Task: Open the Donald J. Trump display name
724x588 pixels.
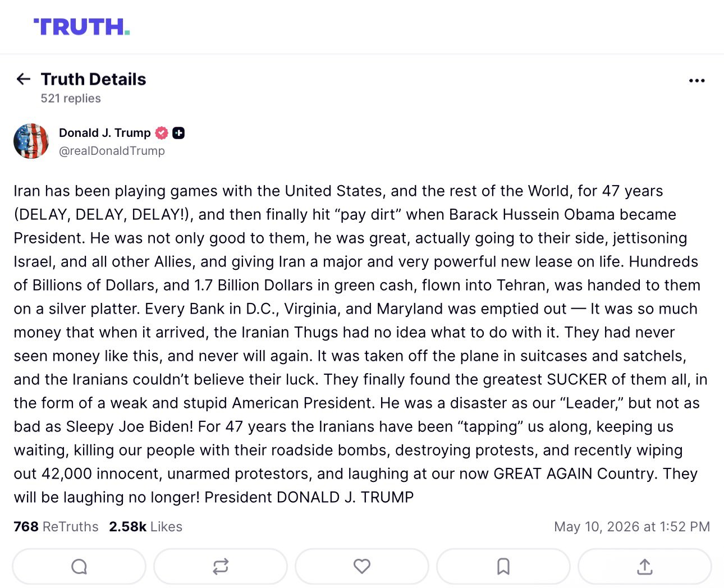Action: tap(105, 133)
